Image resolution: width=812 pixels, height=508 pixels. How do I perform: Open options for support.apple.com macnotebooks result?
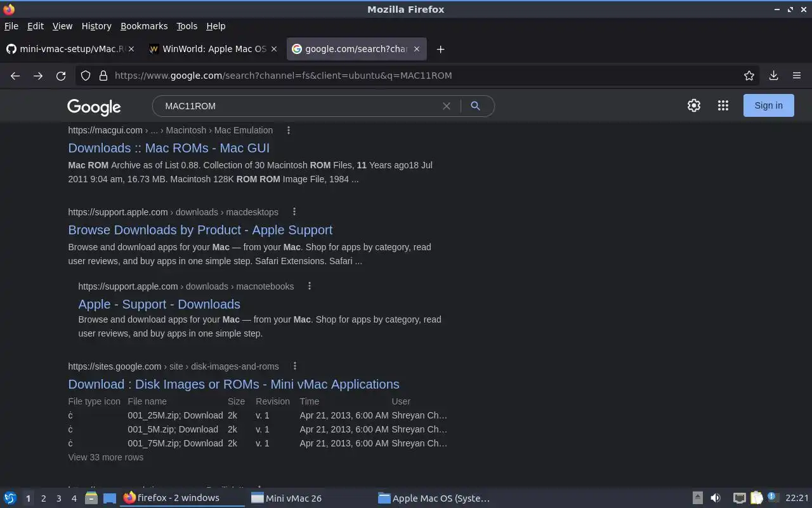310,286
